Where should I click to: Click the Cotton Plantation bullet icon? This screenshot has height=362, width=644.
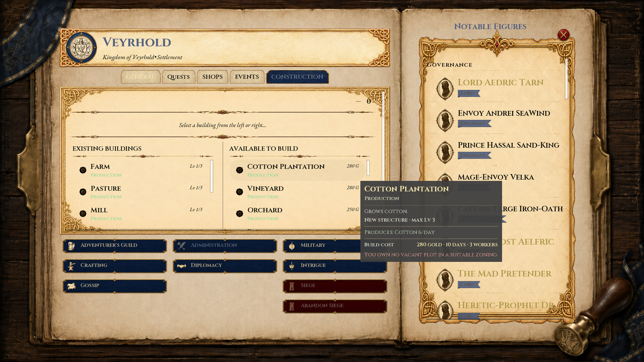[x=239, y=170]
